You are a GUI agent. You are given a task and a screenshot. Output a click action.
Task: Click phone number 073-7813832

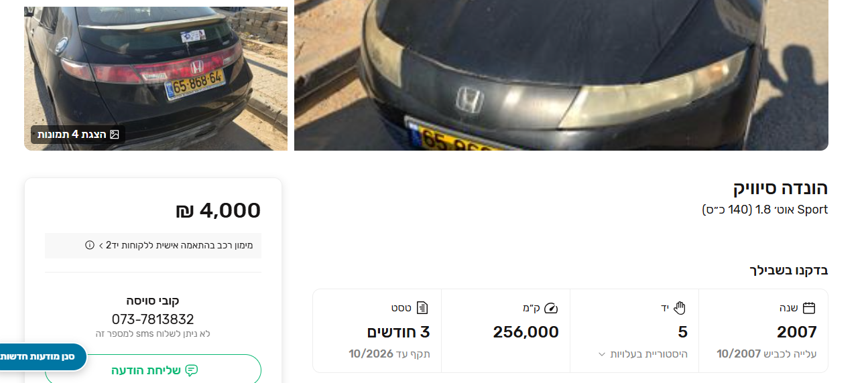pyautogui.click(x=153, y=319)
